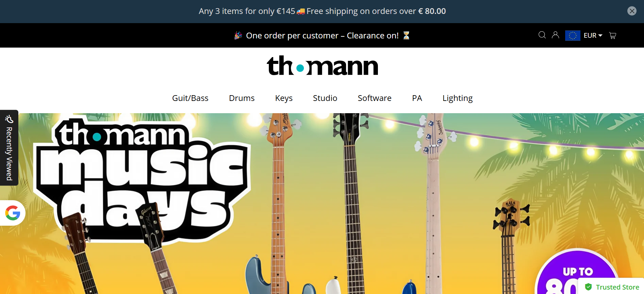This screenshot has width=644, height=294.
Task: Open the Lighting category
Action: [x=457, y=98]
